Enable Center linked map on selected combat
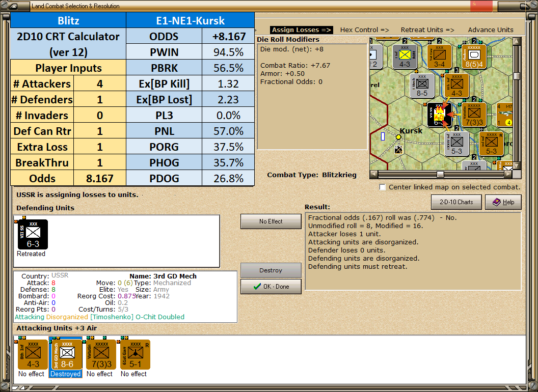Image resolution: width=538 pixels, height=392 pixels. [x=382, y=187]
